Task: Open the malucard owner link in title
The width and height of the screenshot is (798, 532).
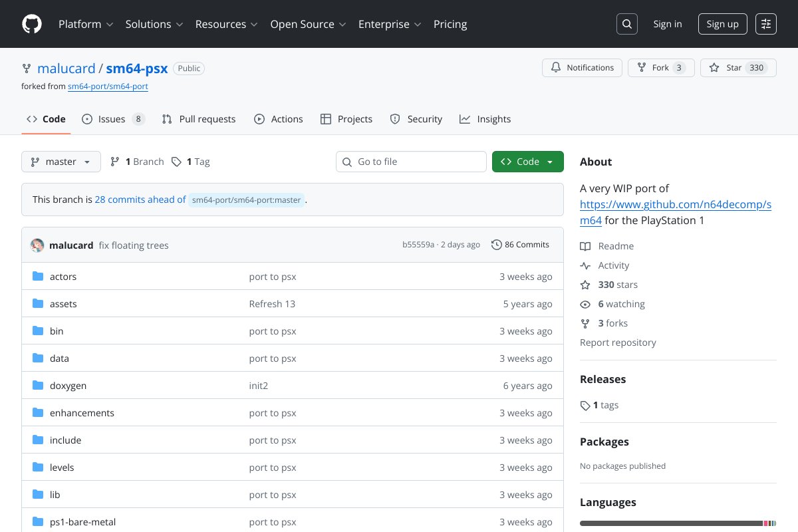Action: click(66, 68)
